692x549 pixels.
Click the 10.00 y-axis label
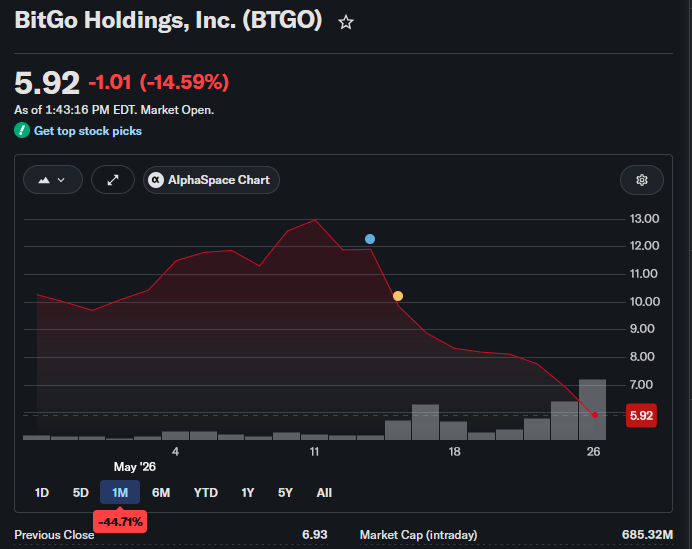644,302
